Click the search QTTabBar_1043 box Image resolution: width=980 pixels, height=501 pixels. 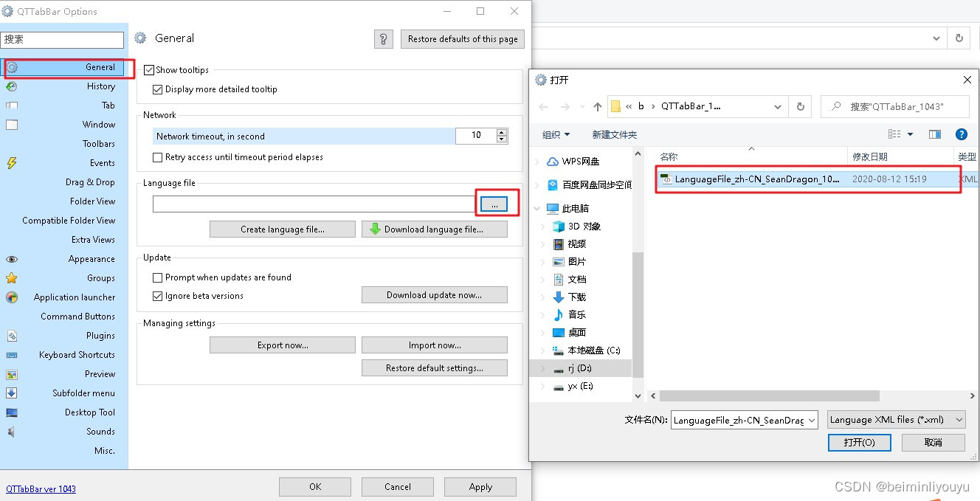[x=895, y=107]
